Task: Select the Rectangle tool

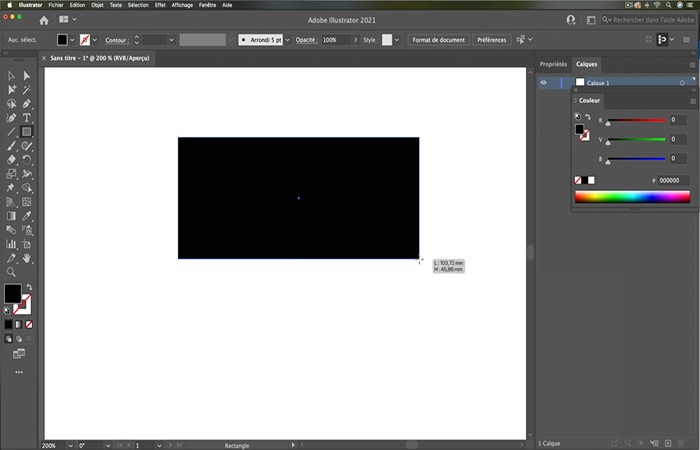Action: pyautogui.click(x=27, y=131)
